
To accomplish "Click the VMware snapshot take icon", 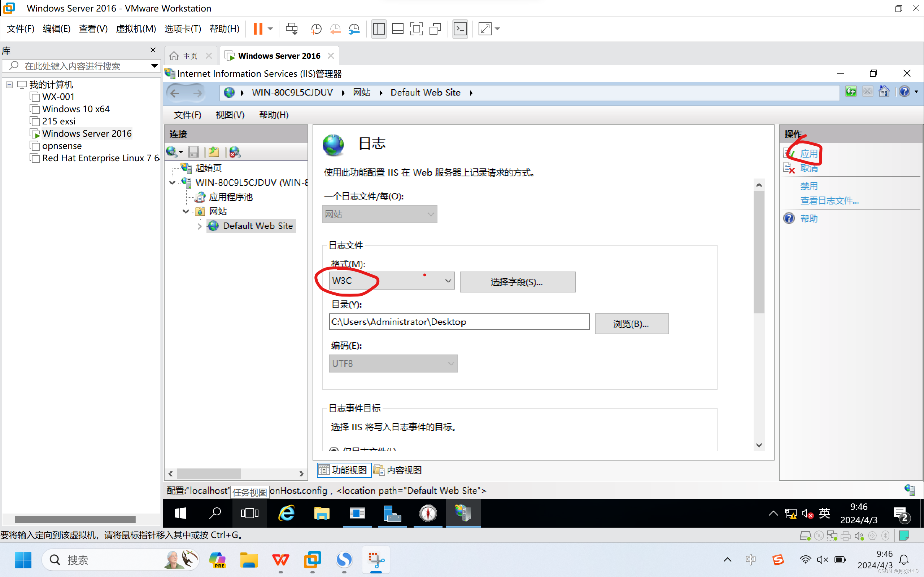I will [316, 29].
